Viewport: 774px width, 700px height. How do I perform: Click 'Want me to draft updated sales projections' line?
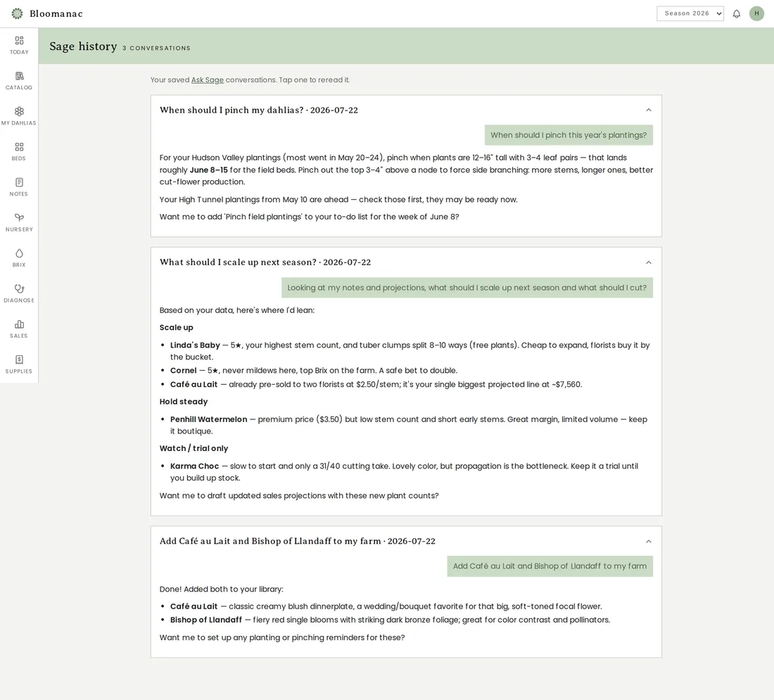click(x=299, y=495)
